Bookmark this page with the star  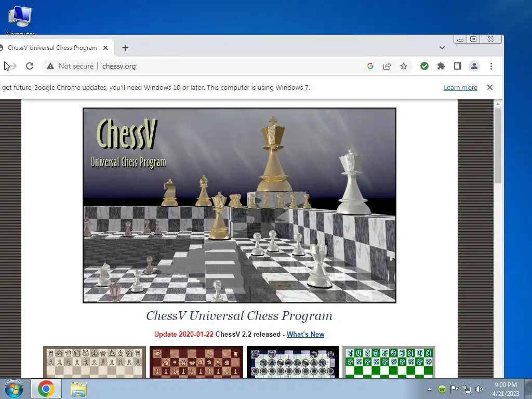(403, 66)
